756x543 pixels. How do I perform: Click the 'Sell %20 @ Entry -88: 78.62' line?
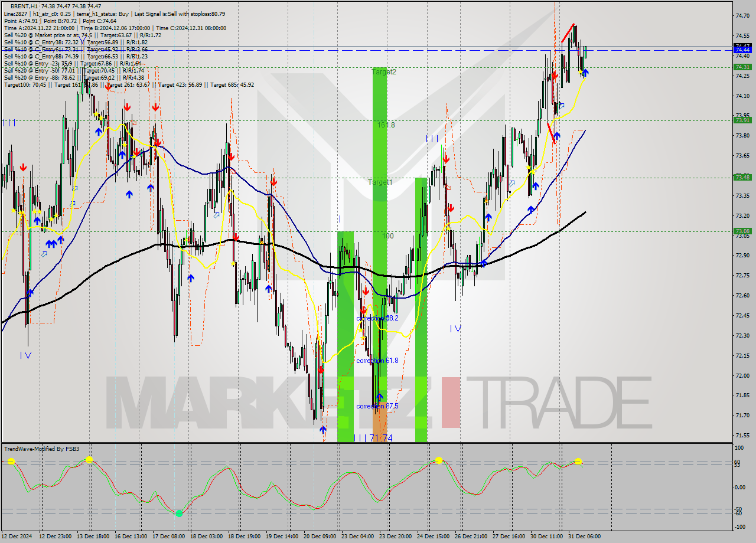tap(73, 77)
